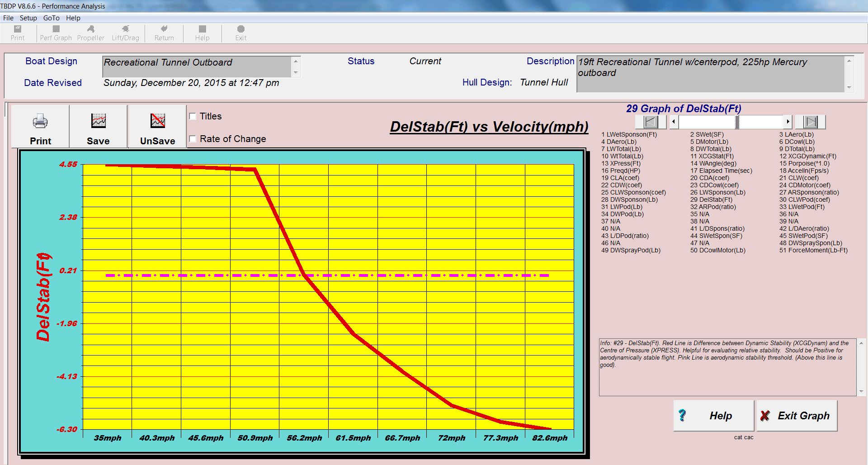868x465 pixels.
Task: Open the File menu
Action: (x=8, y=18)
